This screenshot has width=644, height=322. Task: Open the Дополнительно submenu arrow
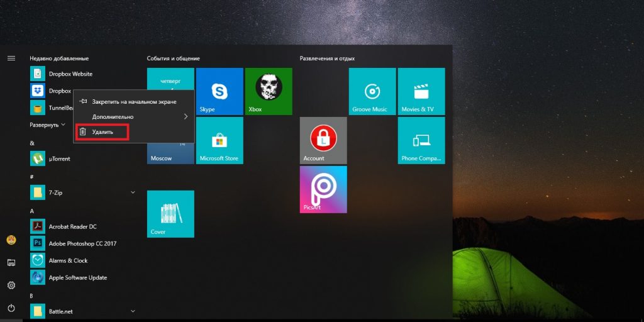pyautogui.click(x=186, y=116)
